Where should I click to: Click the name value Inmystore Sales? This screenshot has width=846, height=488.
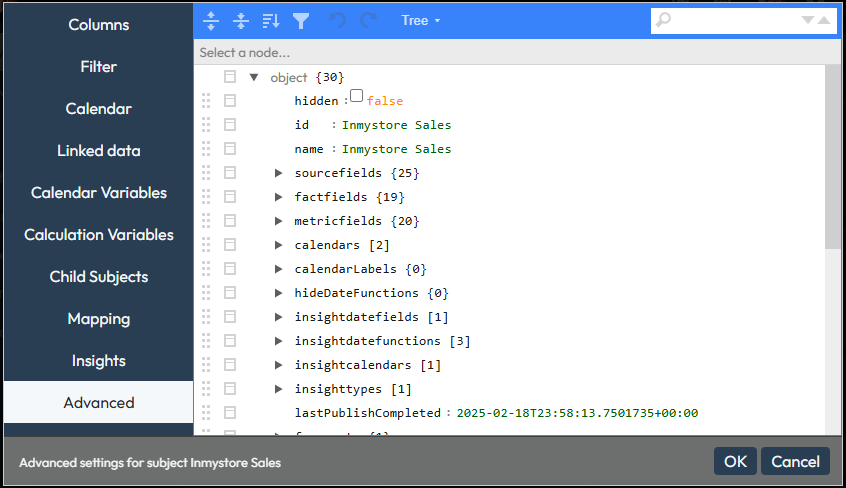pyautogui.click(x=396, y=149)
